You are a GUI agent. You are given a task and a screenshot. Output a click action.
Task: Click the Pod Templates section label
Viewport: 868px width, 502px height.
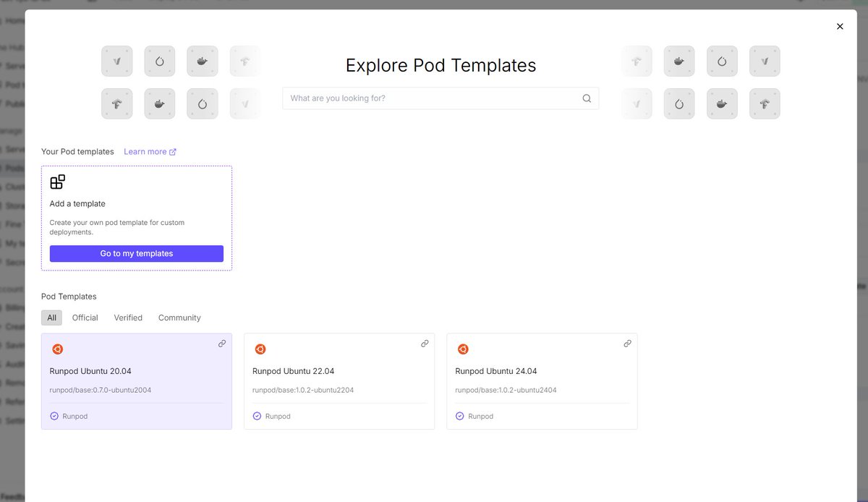coord(69,297)
